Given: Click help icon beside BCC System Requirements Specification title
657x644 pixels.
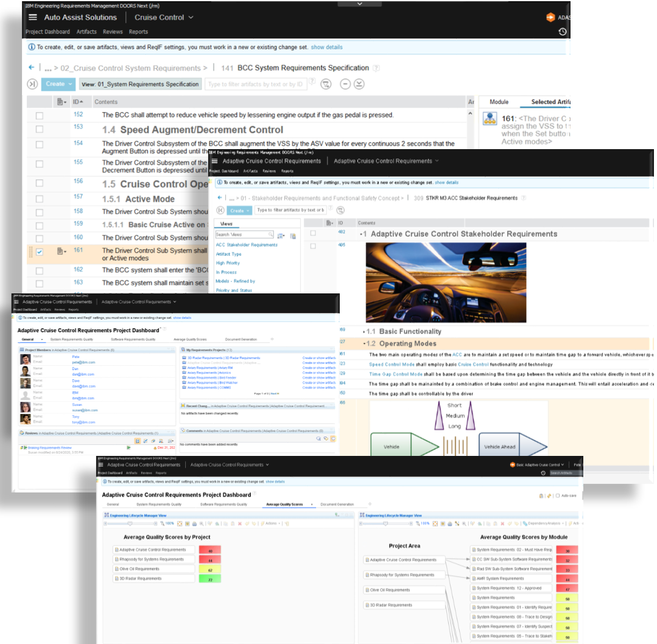Looking at the screenshot, I should 376,68.
